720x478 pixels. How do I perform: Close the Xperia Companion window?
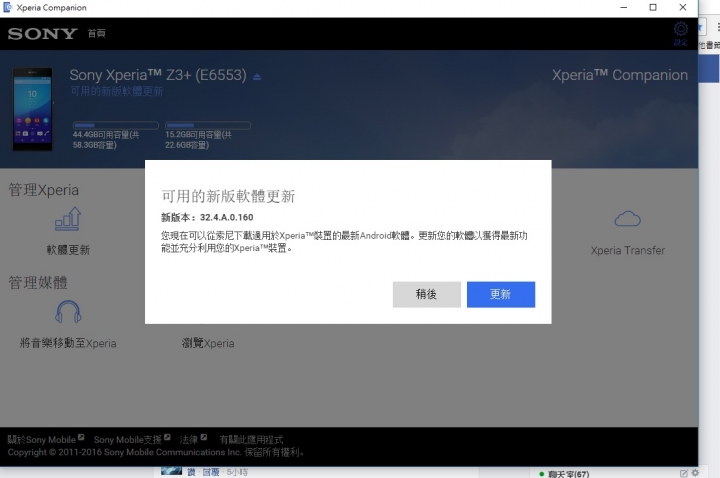[x=683, y=7]
